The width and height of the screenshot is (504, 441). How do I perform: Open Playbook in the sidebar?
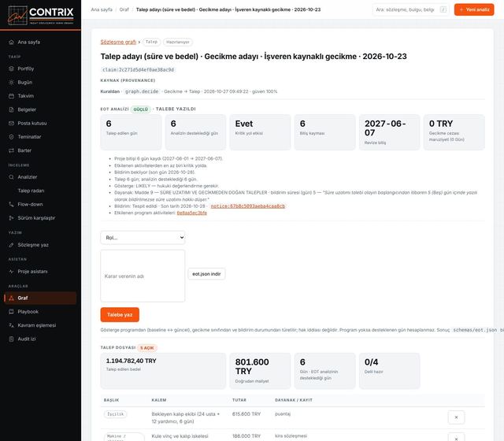(x=40, y=312)
